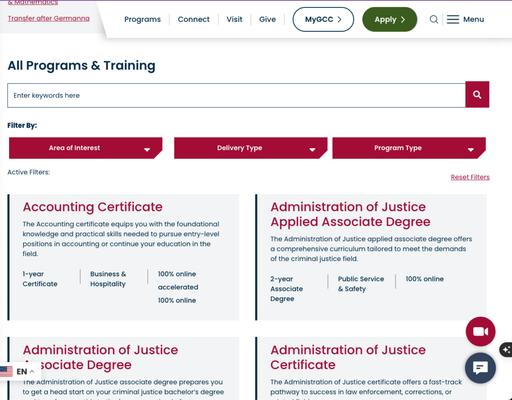
Task: Click the sparkle AI assistant icon
Action: (507, 349)
